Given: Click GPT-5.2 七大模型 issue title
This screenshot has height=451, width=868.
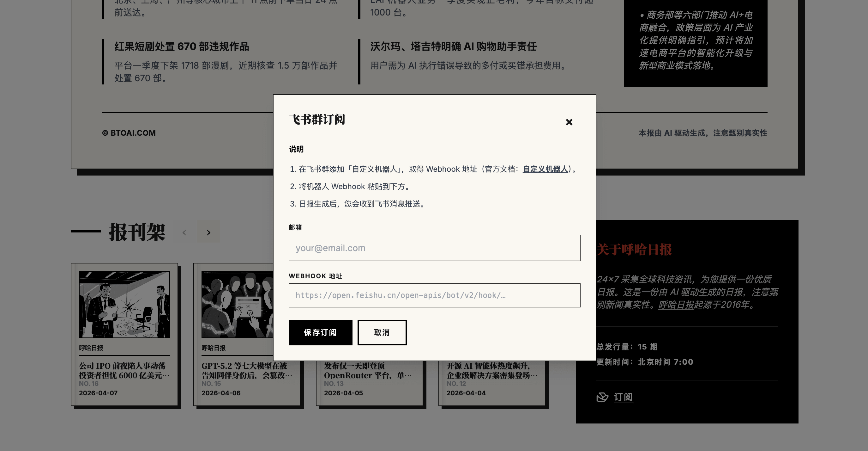Looking at the screenshot, I should point(247,371).
